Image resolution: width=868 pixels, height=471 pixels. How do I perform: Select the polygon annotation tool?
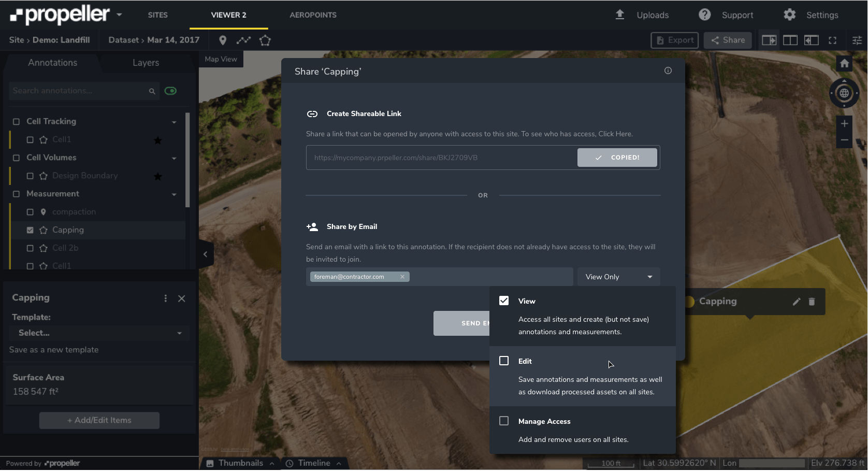[x=265, y=40]
